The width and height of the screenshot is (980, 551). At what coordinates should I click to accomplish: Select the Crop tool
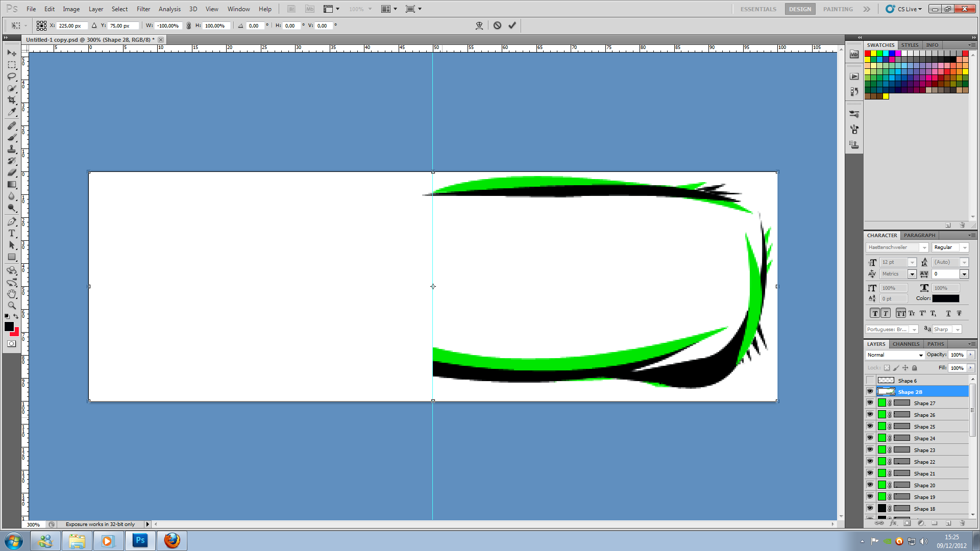click(x=12, y=100)
